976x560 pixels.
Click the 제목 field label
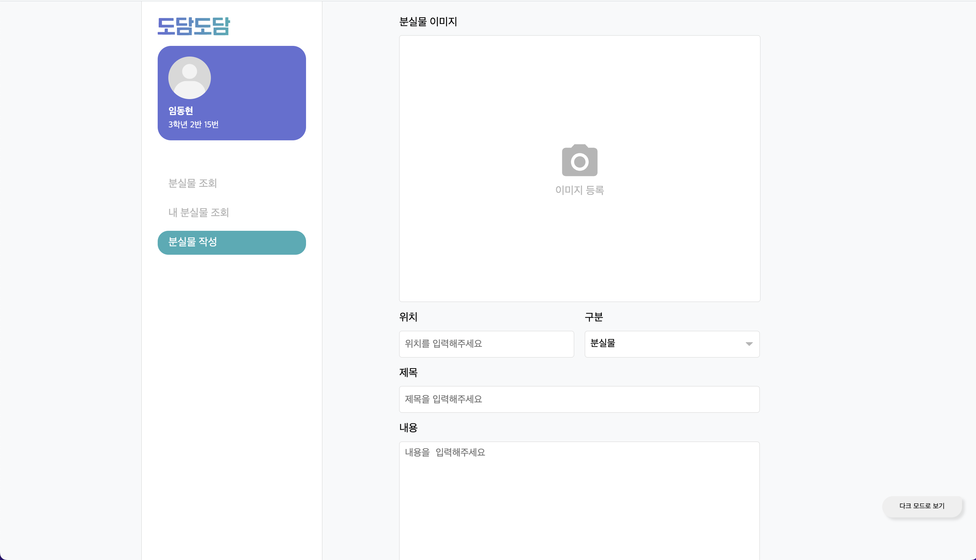408,372
